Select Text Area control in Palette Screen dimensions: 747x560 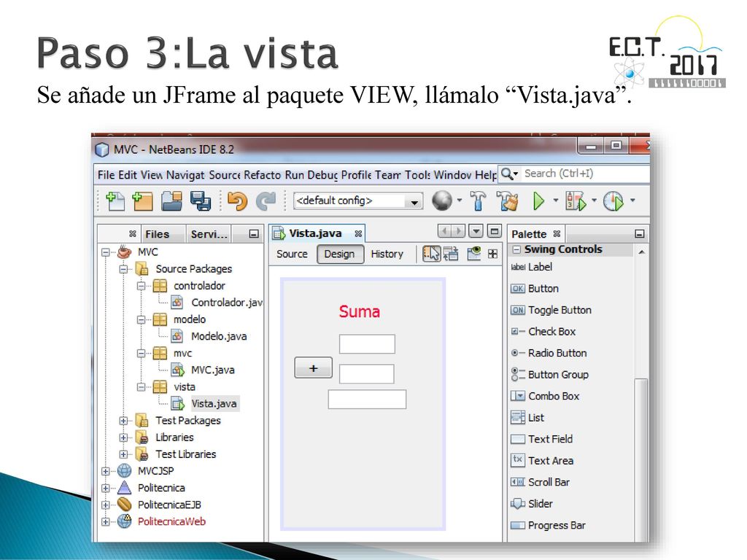542,461
